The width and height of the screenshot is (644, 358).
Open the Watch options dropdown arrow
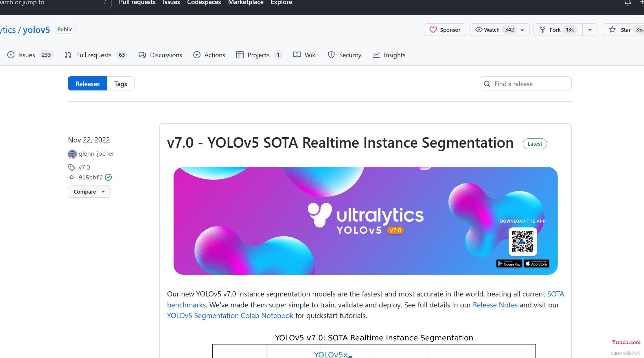522,30
